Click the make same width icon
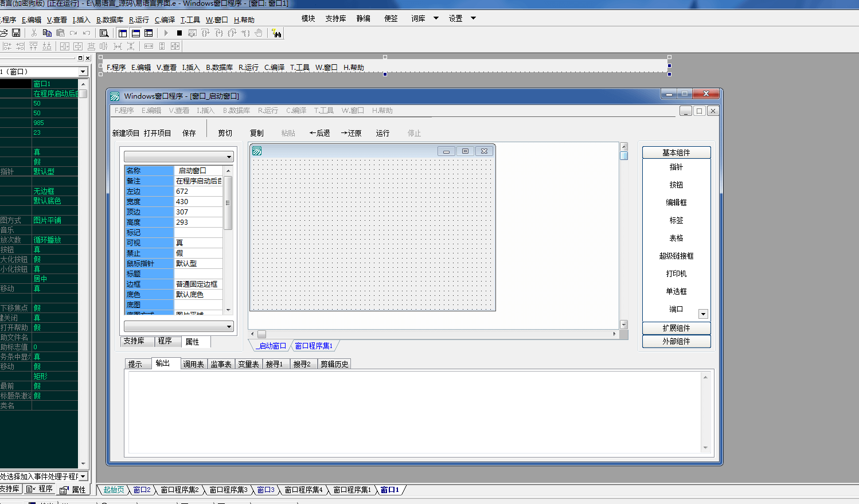Image resolution: width=859 pixels, height=504 pixels. pyautogui.click(x=149, y=46)
